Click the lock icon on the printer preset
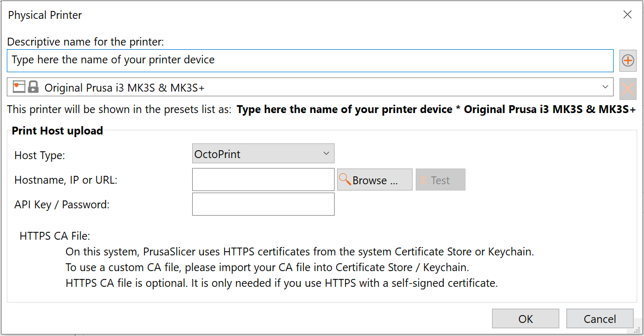This screenshot has width=644, height=336. pos(33,87)
